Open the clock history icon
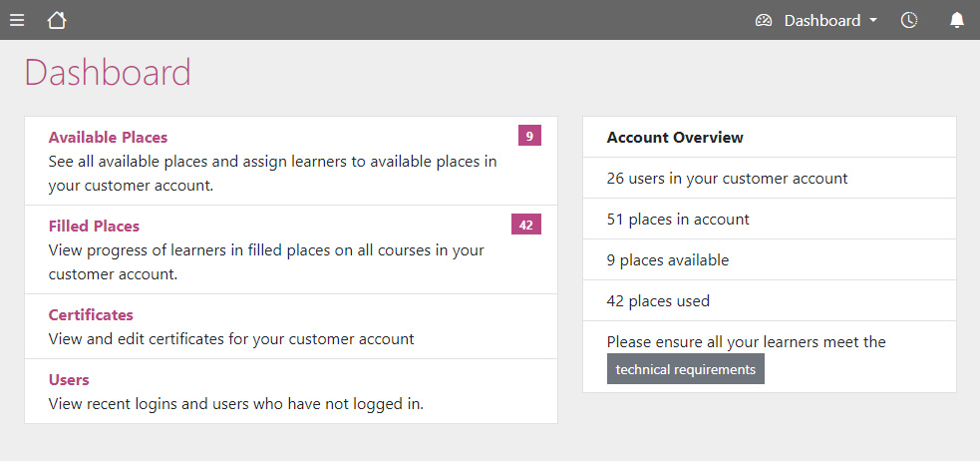Image resolution: width=980 pixels, height=461 pixels. (909, 20)
